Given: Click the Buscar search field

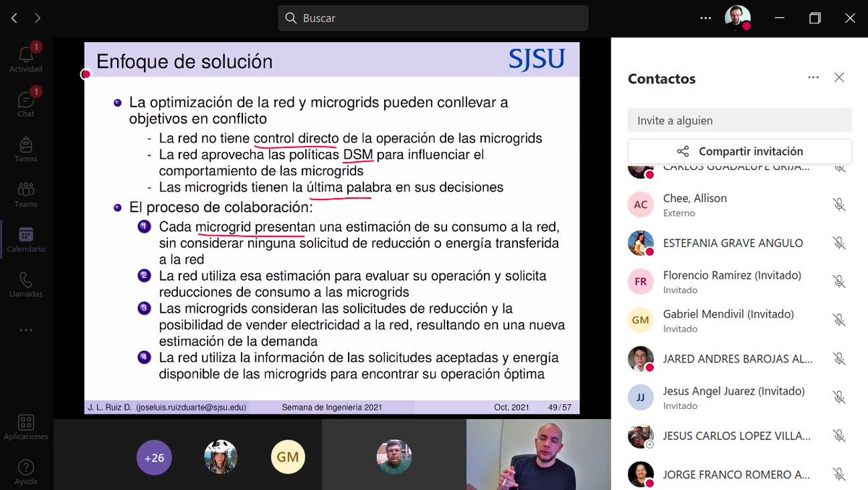Looking at the screenshot, I should tap(433, 18).
